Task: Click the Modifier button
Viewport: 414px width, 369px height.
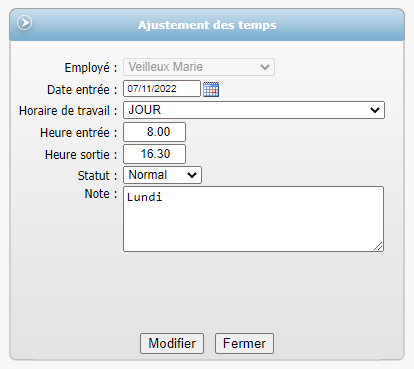Action: click(172, 343)
